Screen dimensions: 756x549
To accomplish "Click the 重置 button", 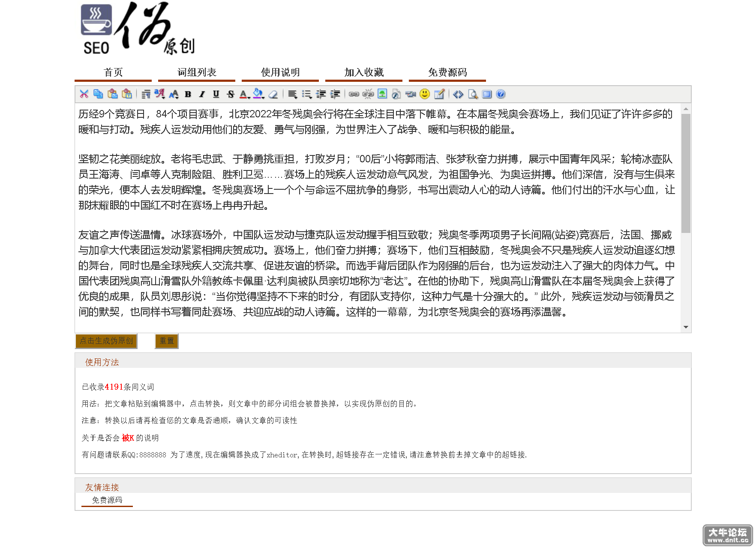I will pos(167,341).
